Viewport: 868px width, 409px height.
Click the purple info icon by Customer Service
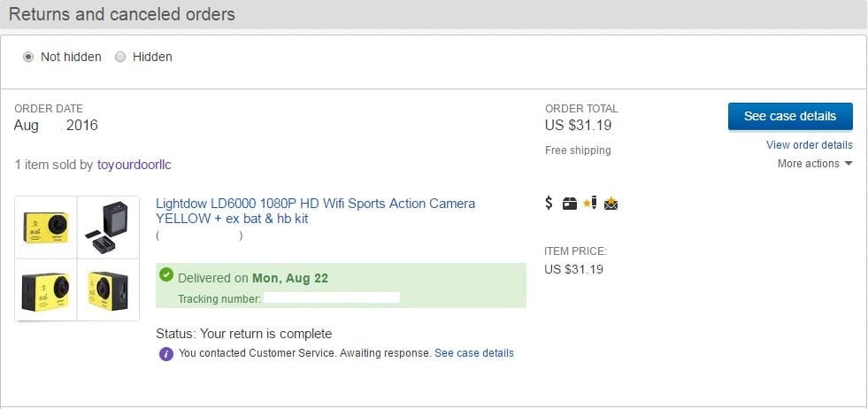pos(165,353)
